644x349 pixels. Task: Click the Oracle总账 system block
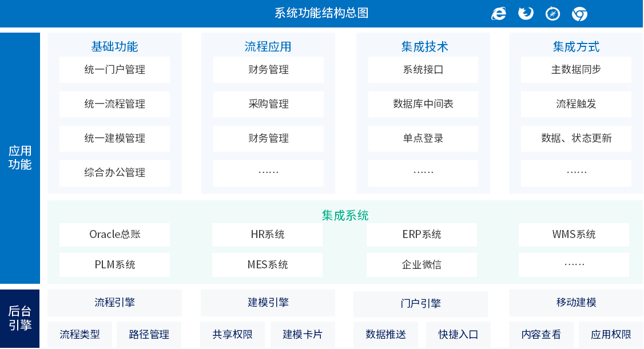click(114, 235)
